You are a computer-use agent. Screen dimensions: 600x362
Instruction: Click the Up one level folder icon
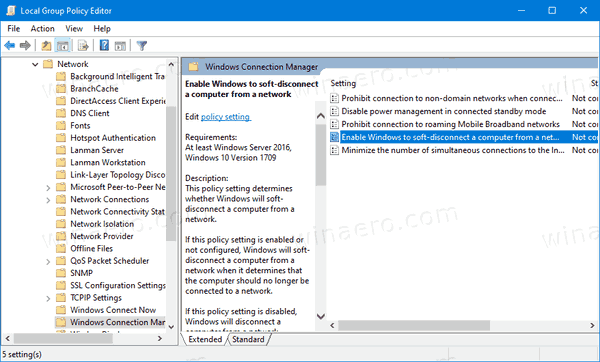tap(46, 46)
